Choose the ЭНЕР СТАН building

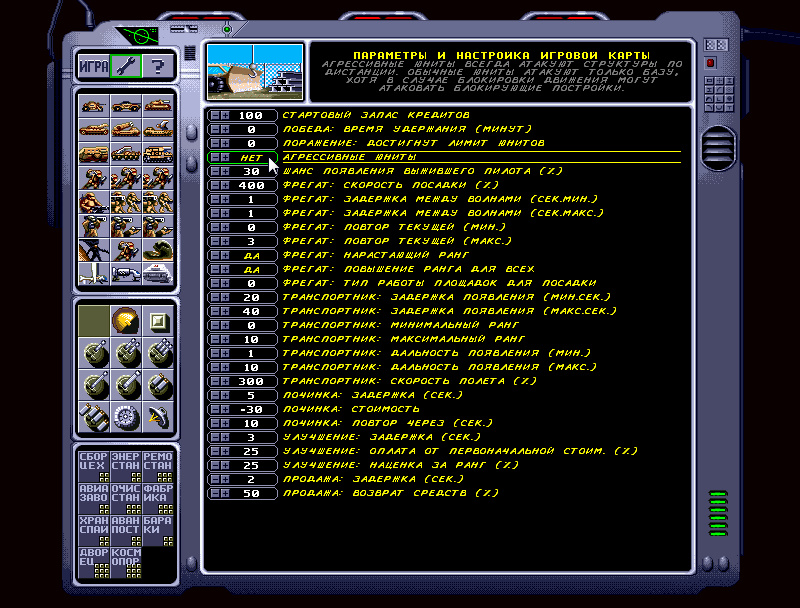point(126,466)
